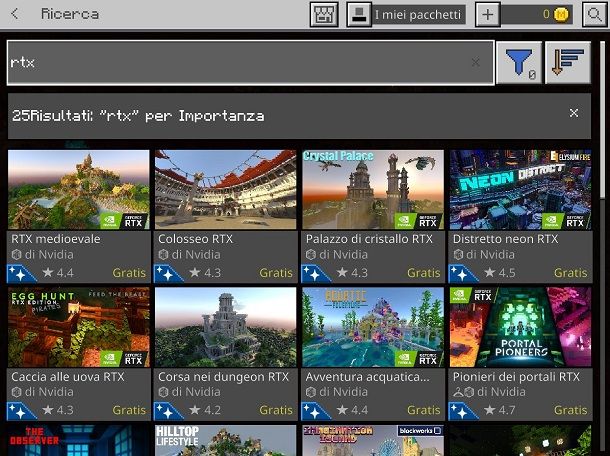Click the Colosseo RTX title text
The width and height of the screenshot is (610, 456).
pyautogui.click(x=195, y=239)
